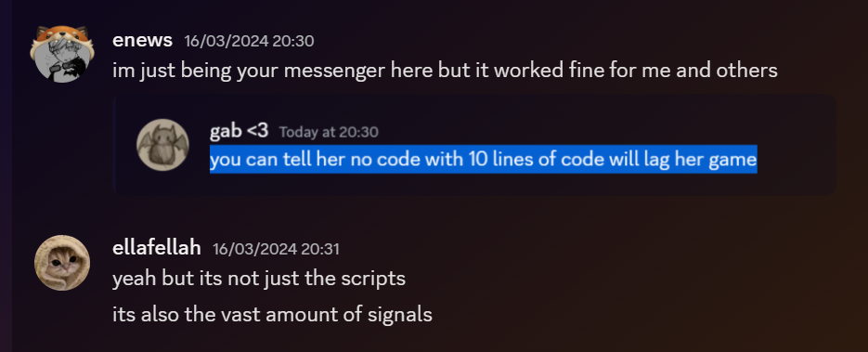
Task: Open enews's fox-hat profile avatar
Action: pos(61,55)
